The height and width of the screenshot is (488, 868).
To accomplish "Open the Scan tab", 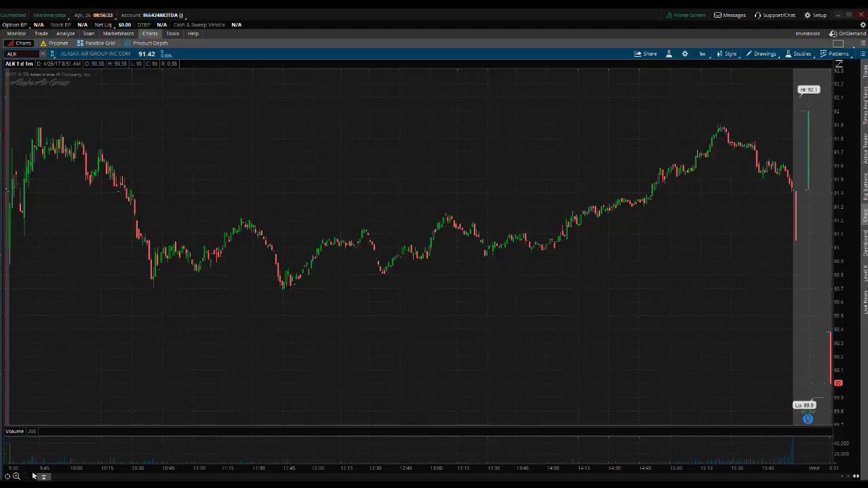I will pos(89,33).
